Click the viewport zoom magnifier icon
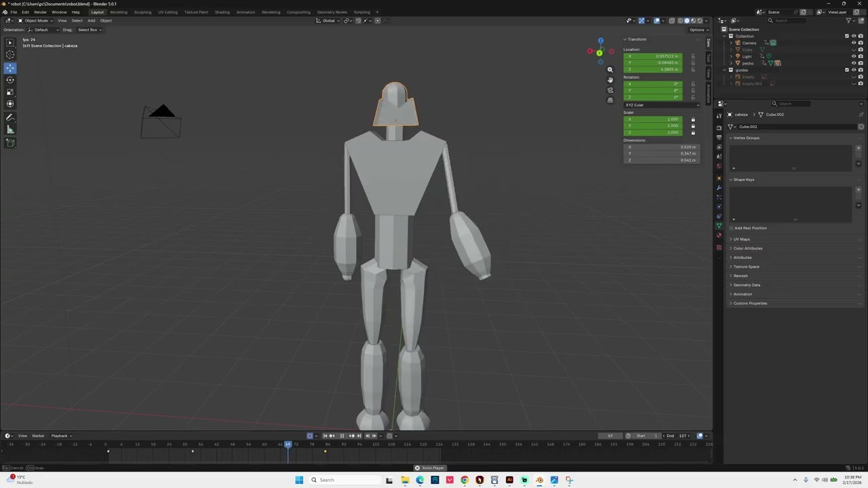868x488 pixels. [610, 70]
